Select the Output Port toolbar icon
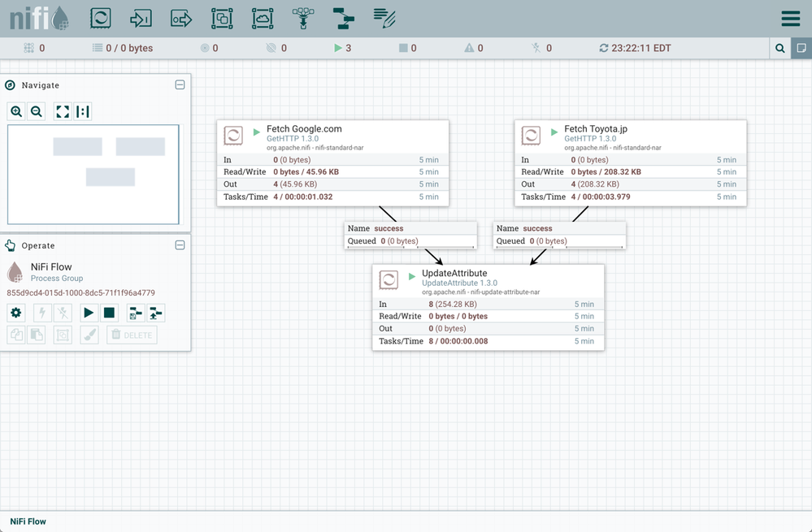 [181, 18]
